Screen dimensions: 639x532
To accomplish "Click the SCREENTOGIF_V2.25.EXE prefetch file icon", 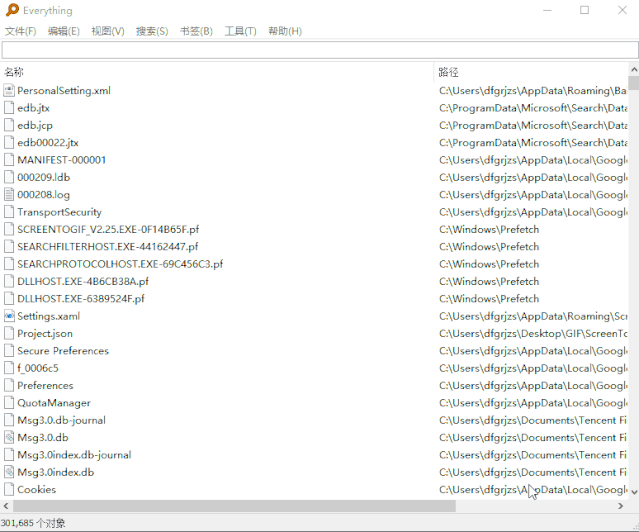I will (9, 229).
